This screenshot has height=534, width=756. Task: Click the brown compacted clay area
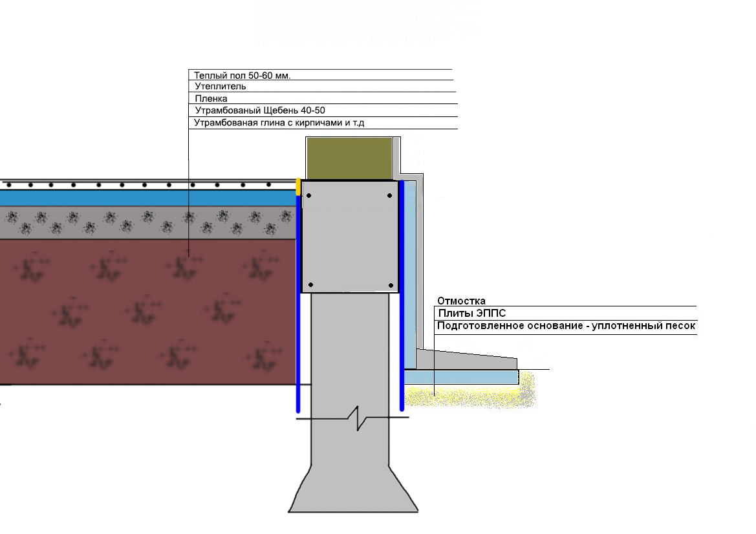pyautogui.click(x=148, y=312)
